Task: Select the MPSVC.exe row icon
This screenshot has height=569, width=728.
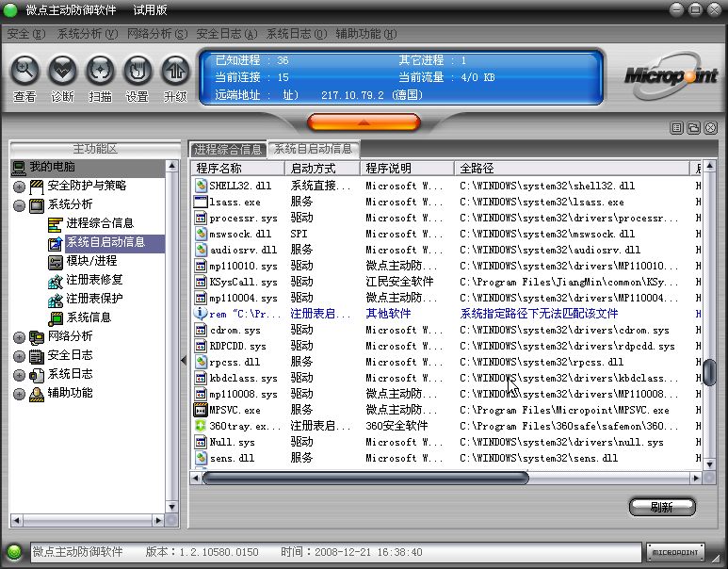Action: (x=201, y=410)
